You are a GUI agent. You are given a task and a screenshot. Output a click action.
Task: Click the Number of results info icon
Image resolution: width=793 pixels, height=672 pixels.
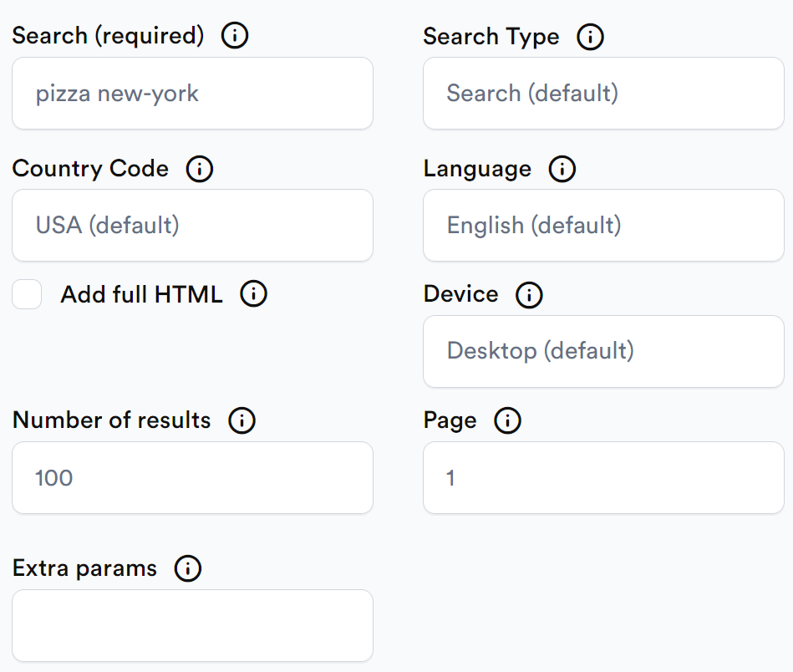pyautogui.click(x=242, y=420)
